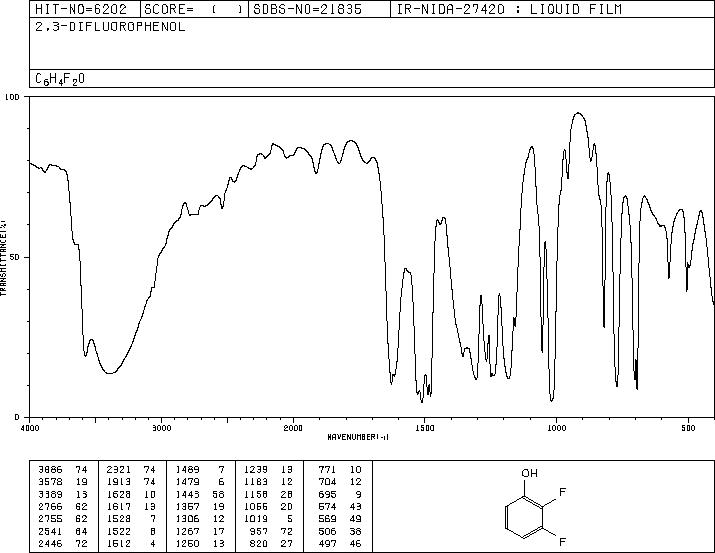Click the 1913 peak entry in table
Screen dimensions: 715x553
pos(131,482)
